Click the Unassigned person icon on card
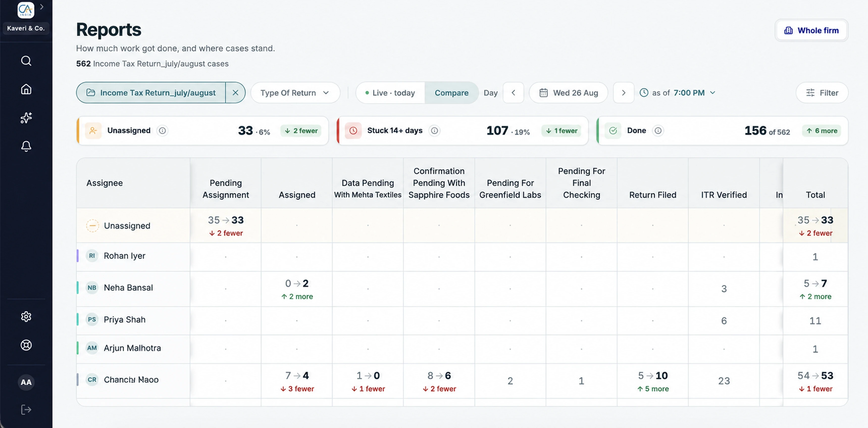This screenshot has width=868, height=428. tap(93, 131)
